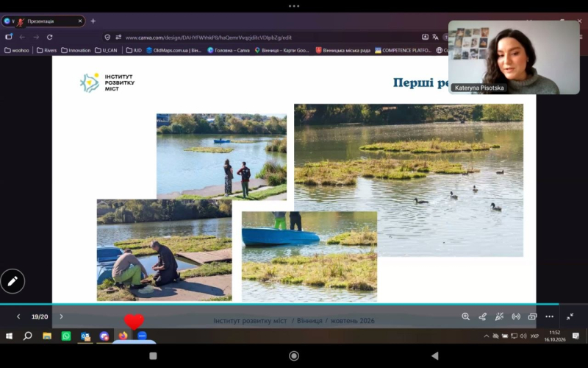588x368 pixels.
Task: Select the drawing marker tool in presenter bar
Action: pos(483,316)
